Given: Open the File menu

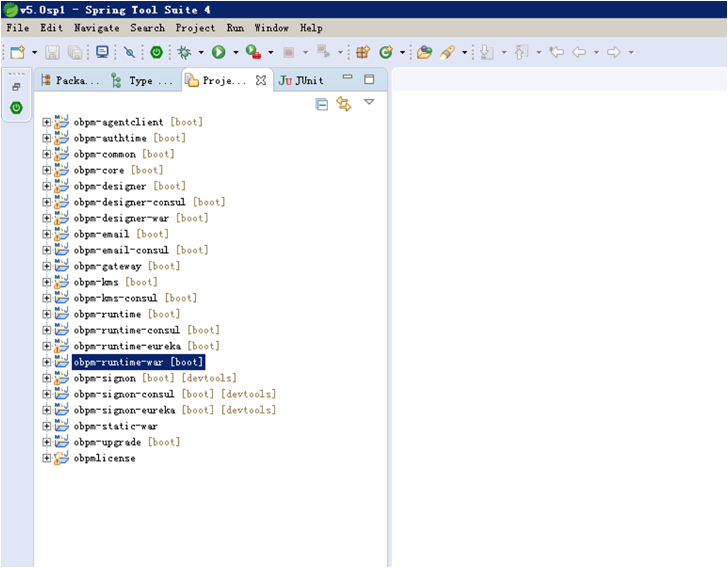Looking at the screenshot, I should [17, 28].
